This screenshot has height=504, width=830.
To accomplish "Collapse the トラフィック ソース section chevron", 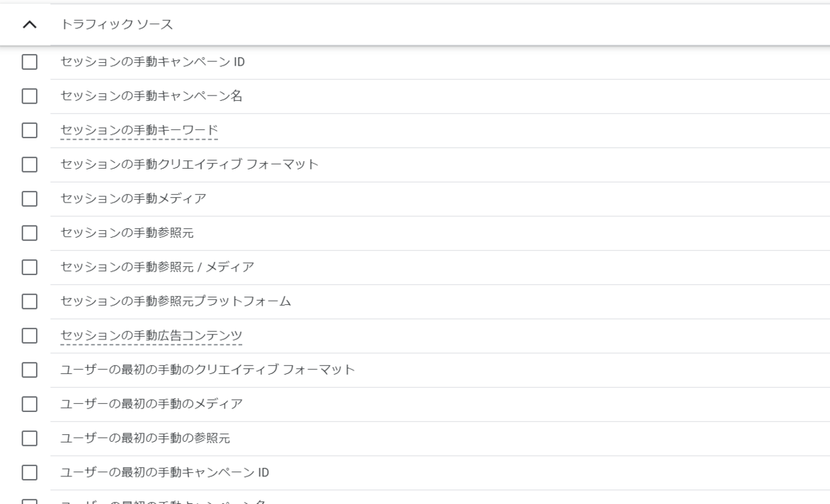I will tap(29, 25).
